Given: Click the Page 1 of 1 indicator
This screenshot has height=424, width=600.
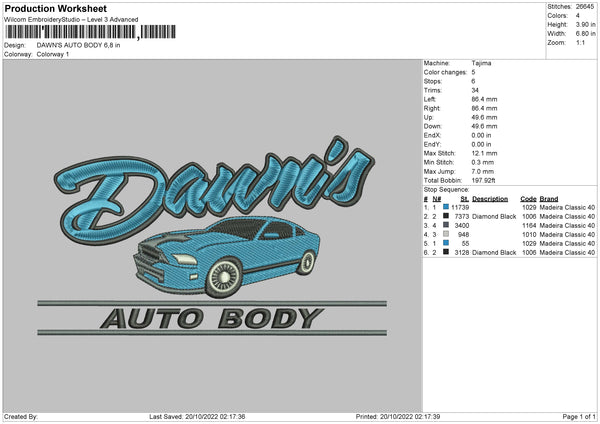Looking at the screenshot, I should click(x=575, y=416).
